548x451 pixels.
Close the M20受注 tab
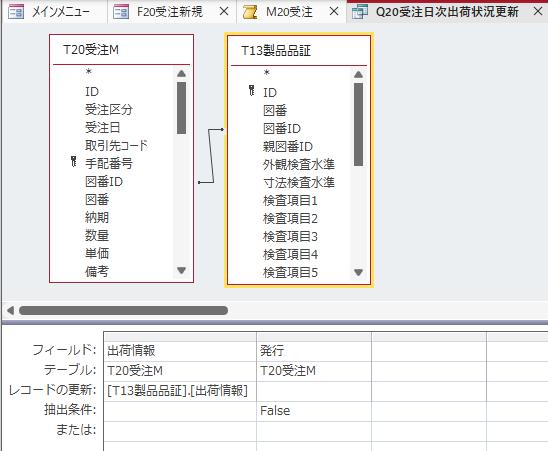pos(334,12)
